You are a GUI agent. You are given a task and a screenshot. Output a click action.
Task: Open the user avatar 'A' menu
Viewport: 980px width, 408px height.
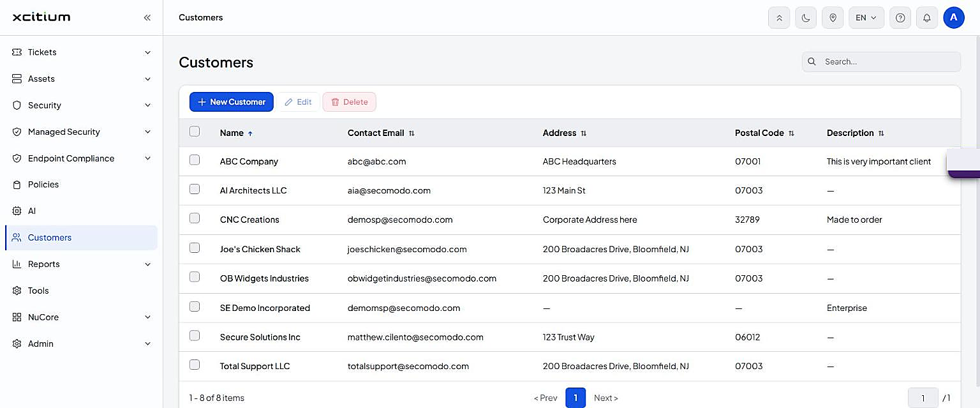[954, 18]
